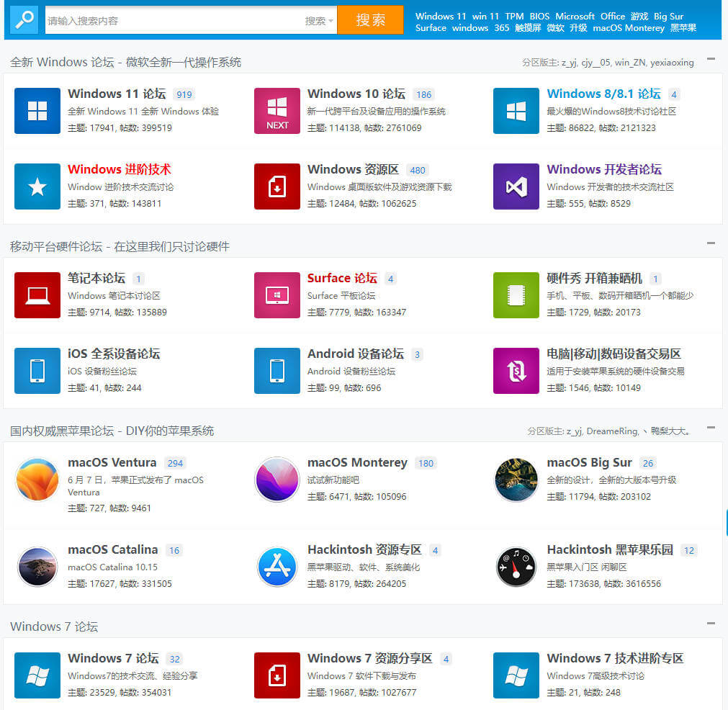Click the BIOS hot search keyword
This screenshot has width=728, height=710.
(x=539, y=17)
